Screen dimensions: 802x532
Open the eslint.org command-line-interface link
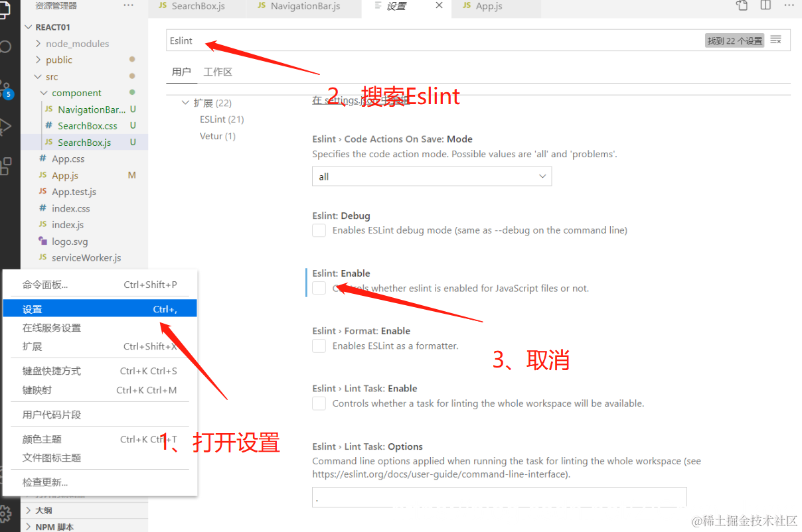pos(441,474)
